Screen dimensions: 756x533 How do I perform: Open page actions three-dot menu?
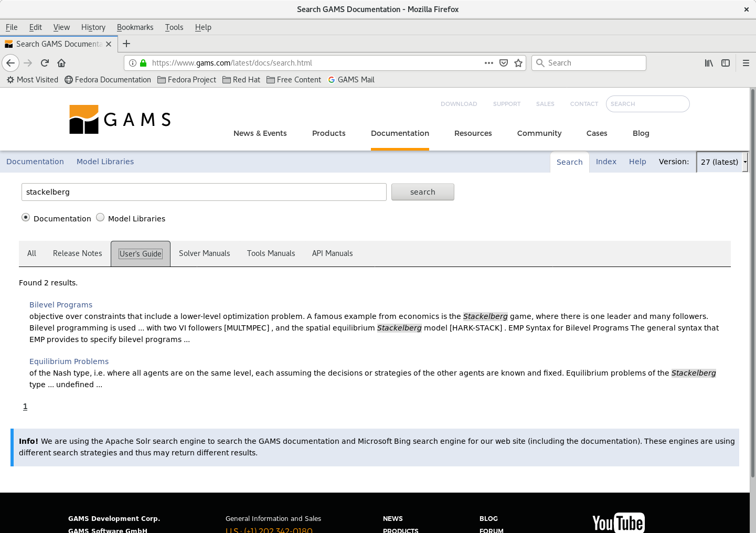[489, 63]
